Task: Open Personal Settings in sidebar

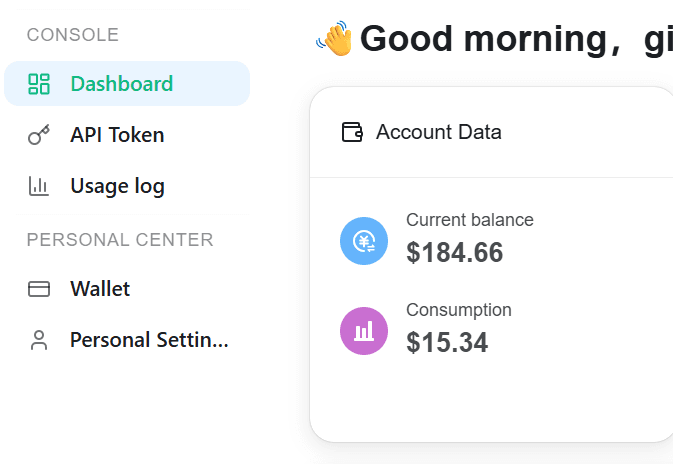Action: click(x=127, y=340)
